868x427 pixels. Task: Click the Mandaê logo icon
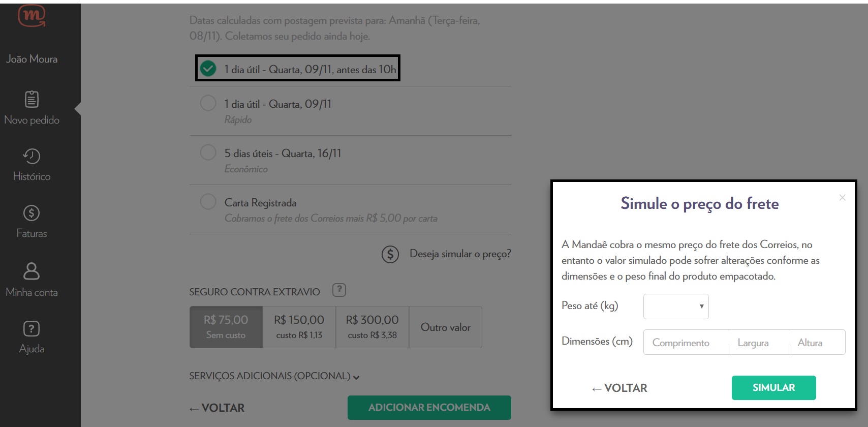(x=32, y=16)
